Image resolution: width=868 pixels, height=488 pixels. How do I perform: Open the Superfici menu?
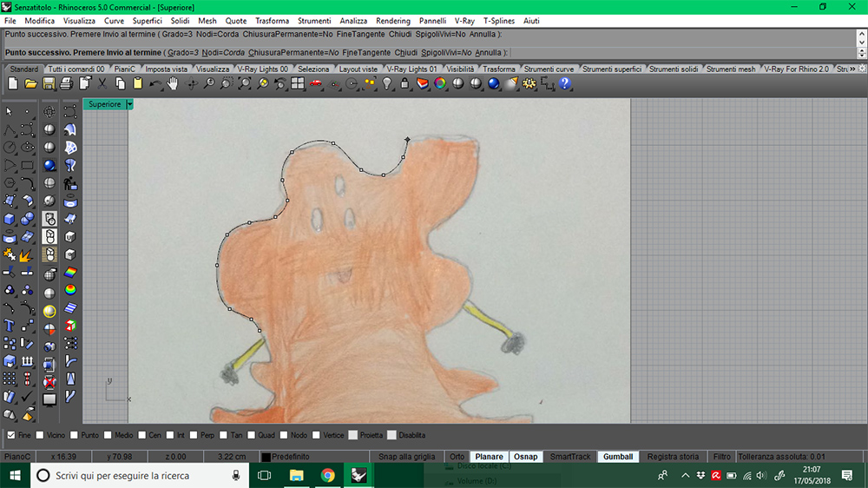click(x=148, y=21)
